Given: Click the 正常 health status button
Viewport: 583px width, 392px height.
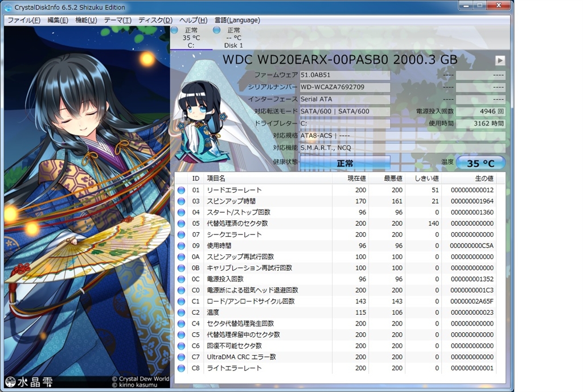Looking at the screenshot, I should point(344,163).
